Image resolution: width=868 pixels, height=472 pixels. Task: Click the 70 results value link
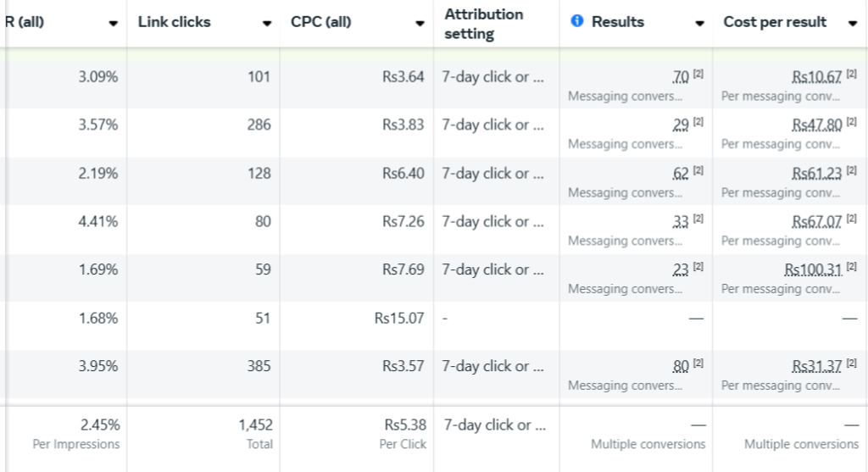[681, 77]
